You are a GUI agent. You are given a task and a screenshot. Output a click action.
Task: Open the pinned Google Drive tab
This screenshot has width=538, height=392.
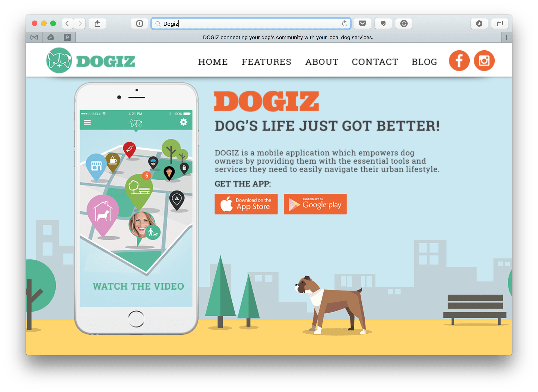tap(51, 37)
